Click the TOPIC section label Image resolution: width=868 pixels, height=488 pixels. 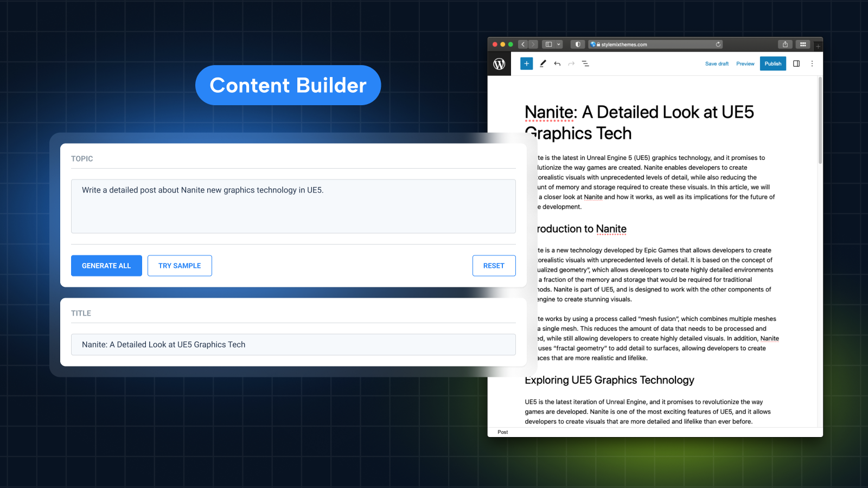(82, 159)
